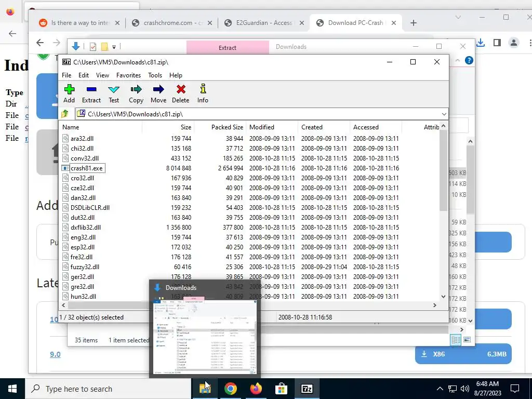Viewport: 532px width, 399px height.
Task: Open Chrome profile avatar icon
Action: [x=514, y=43]
